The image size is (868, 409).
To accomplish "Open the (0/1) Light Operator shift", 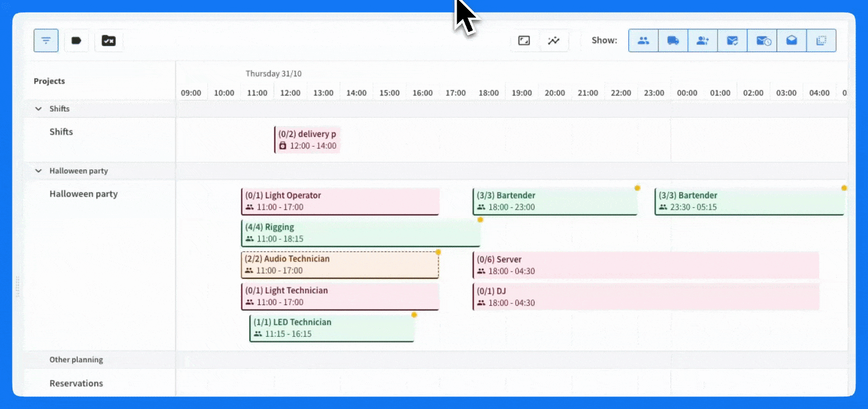I will pyautogui.click(x=340, y=202).
